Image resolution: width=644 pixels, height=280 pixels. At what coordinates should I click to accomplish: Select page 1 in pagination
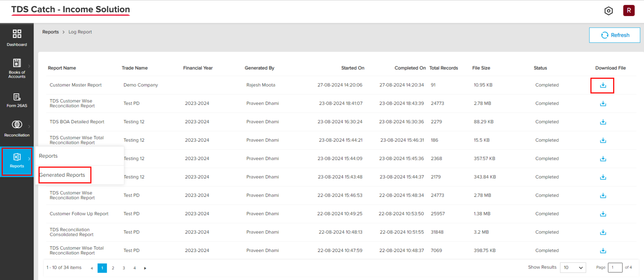[x=102, y=268]
